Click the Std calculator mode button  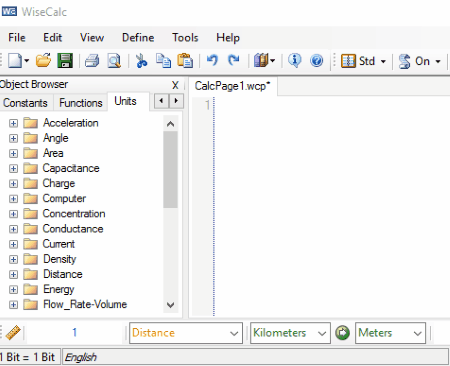(x=358, y=61)
